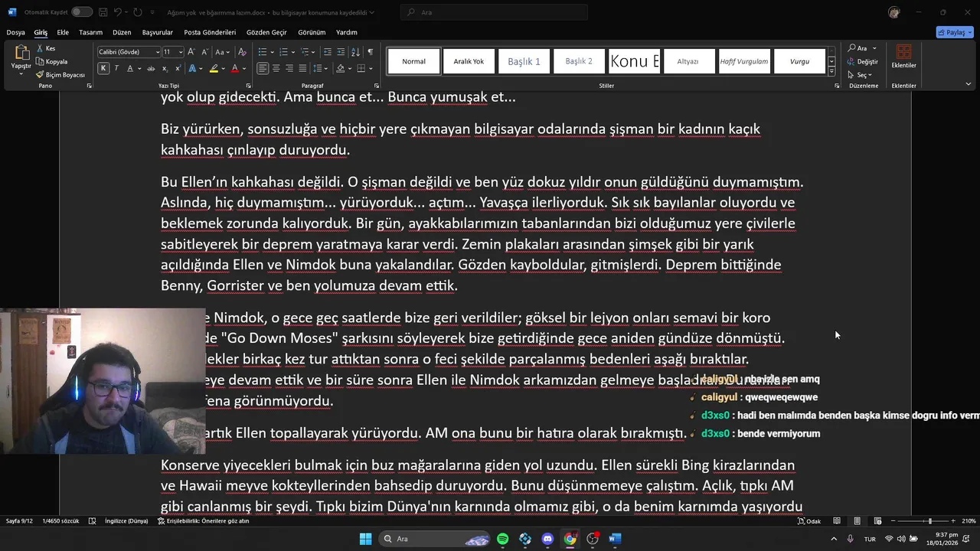980x551 pixels.
Task: Open the font color dropdown arrow
Action: click(x=244, y=69)
